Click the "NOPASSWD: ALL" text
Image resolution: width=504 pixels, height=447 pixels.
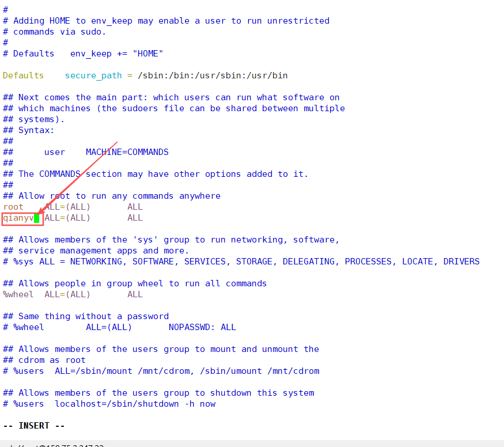[x=203, y=327]
